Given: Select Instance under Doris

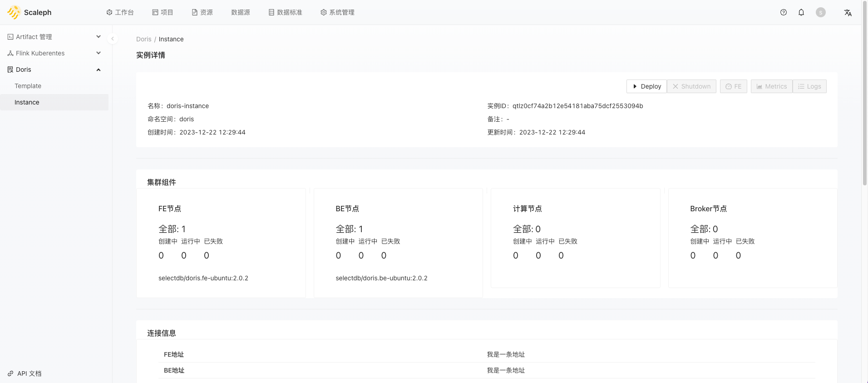Looking at the screenshot, I should 54,102.
